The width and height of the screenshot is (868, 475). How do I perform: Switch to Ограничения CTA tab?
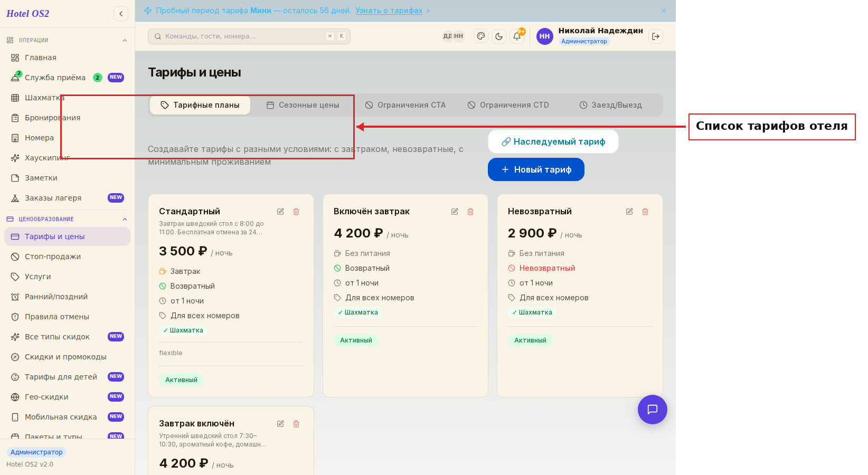tap(405, 105)
